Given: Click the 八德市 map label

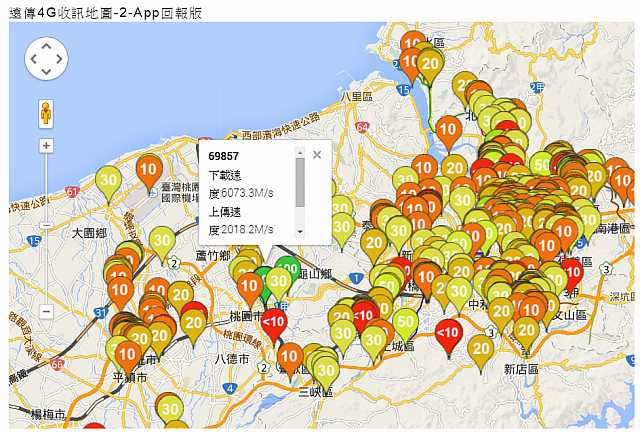Looking at the screenshot, I should click(232, 359).
